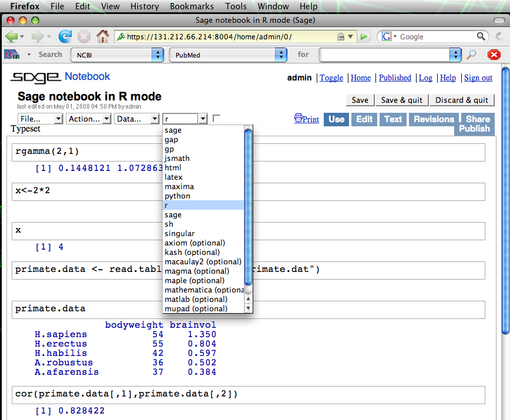Open the Published link
Image resolution: width=510 pixels, height=420 pixels.
pos(395,78)
